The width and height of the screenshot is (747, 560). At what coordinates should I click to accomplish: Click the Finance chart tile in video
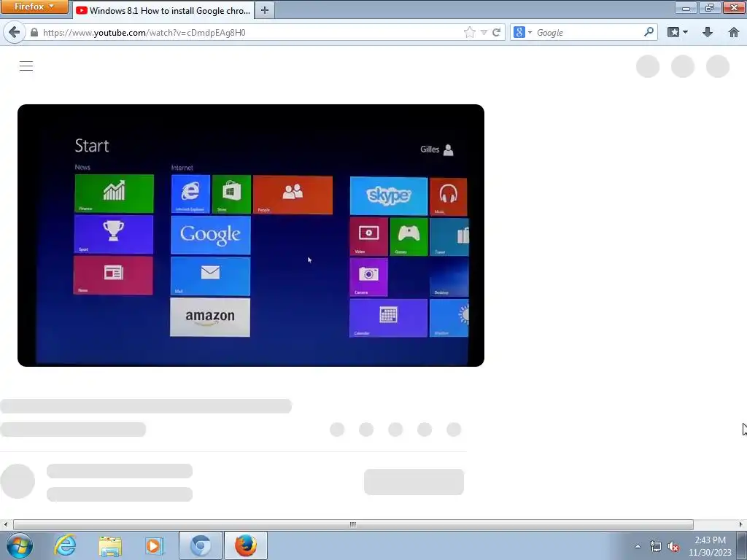click(115, 193)
